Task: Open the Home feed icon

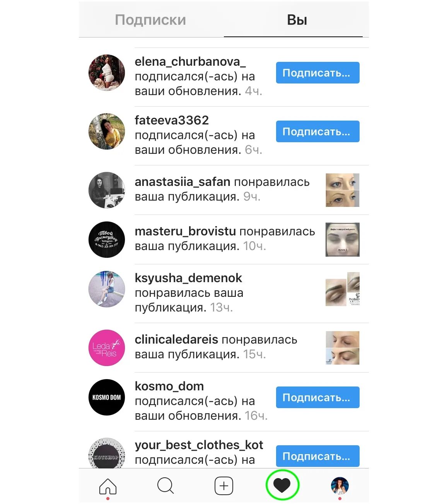Action: (x=108, y=486)
